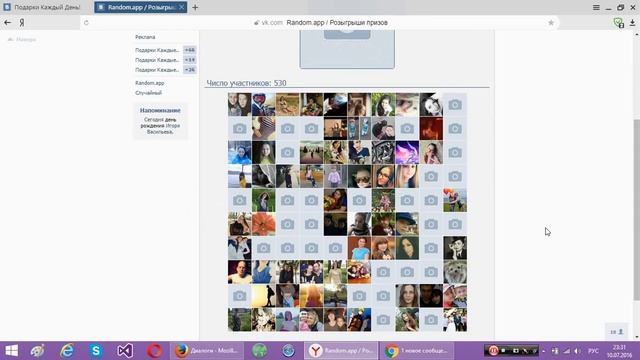Viewport: 640px width, 360px height.
Task: Open Подарки Каждые entry with +66 badge
Action: [165, 50]
